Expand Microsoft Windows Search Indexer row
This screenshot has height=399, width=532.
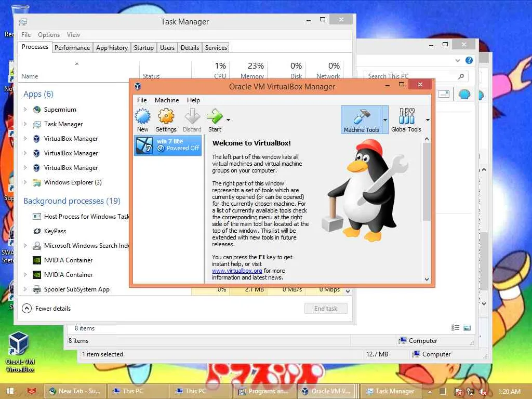pyautogui.click(x=25, y=246)
